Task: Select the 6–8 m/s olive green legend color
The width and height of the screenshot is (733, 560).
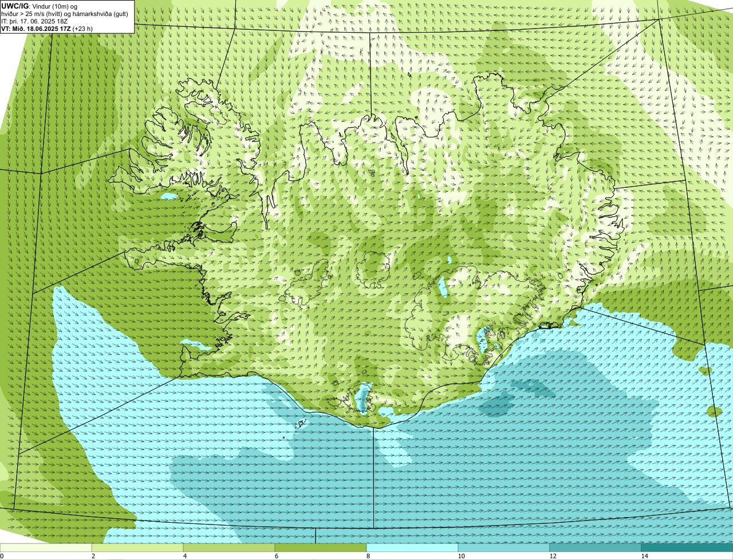Action: coord(321,547)
